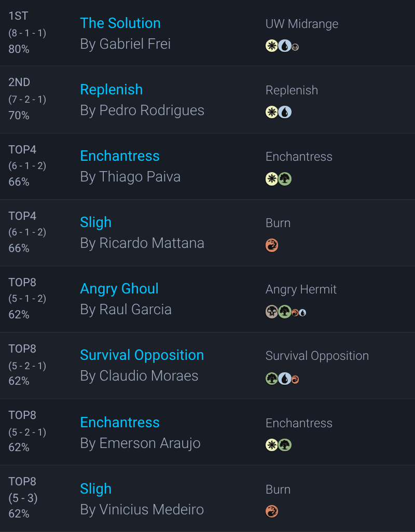Open the Survival Opposition deck link

coord(142,355)
